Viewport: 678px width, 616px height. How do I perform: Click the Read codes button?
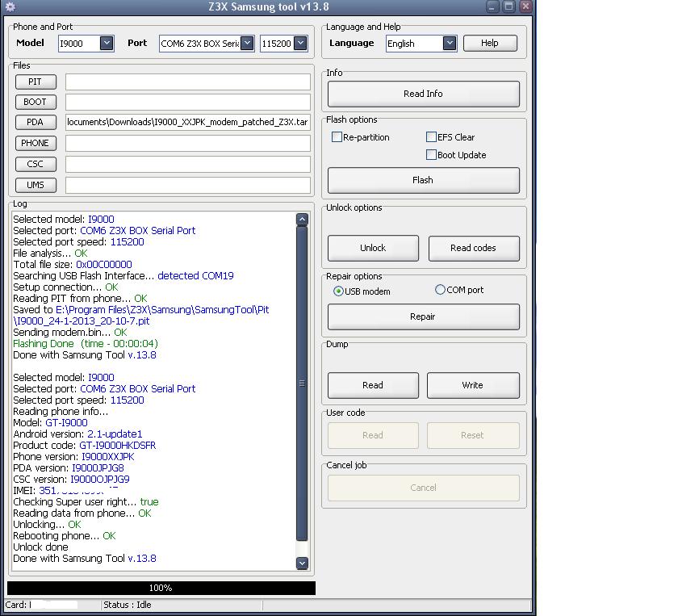[474, 249]
